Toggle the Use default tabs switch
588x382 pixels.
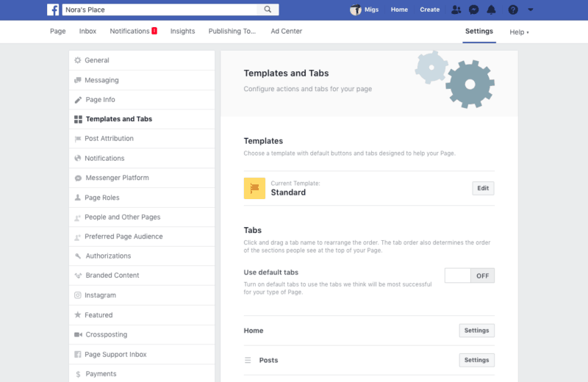click(x=470, y=275)
